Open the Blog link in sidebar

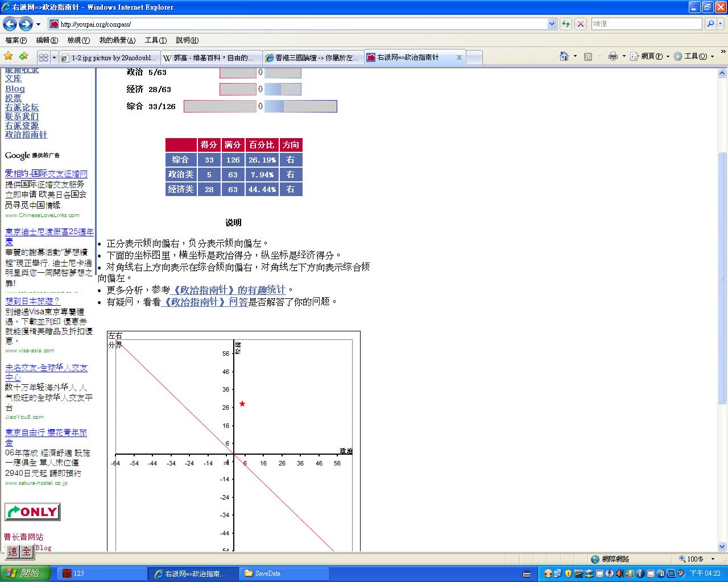15,89
